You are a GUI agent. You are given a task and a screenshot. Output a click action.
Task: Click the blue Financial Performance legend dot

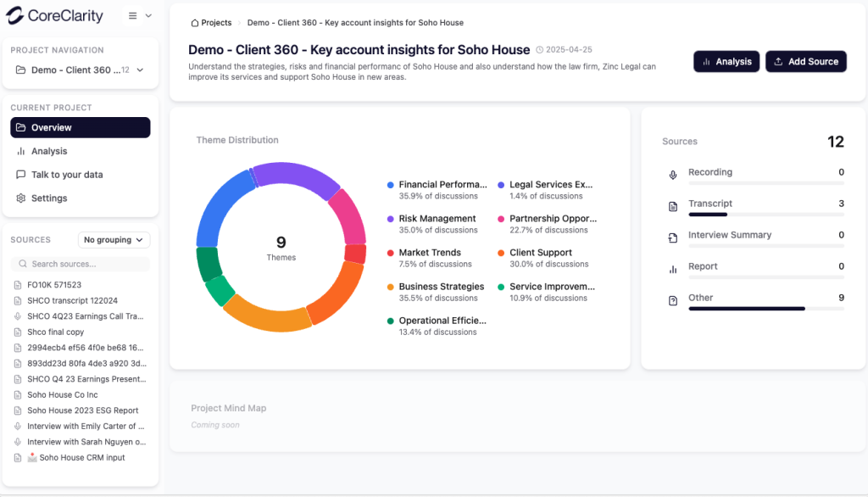click(390, 185)
